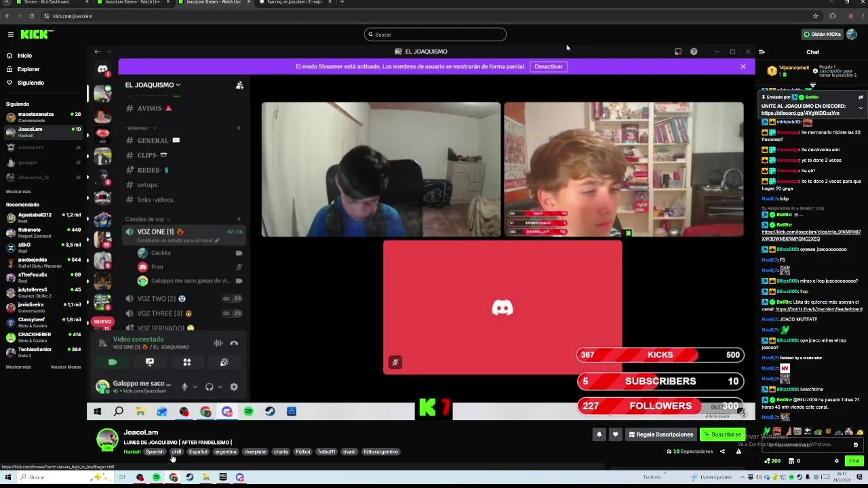Disconnect from voice with hang-up icon

coord(234,343)
